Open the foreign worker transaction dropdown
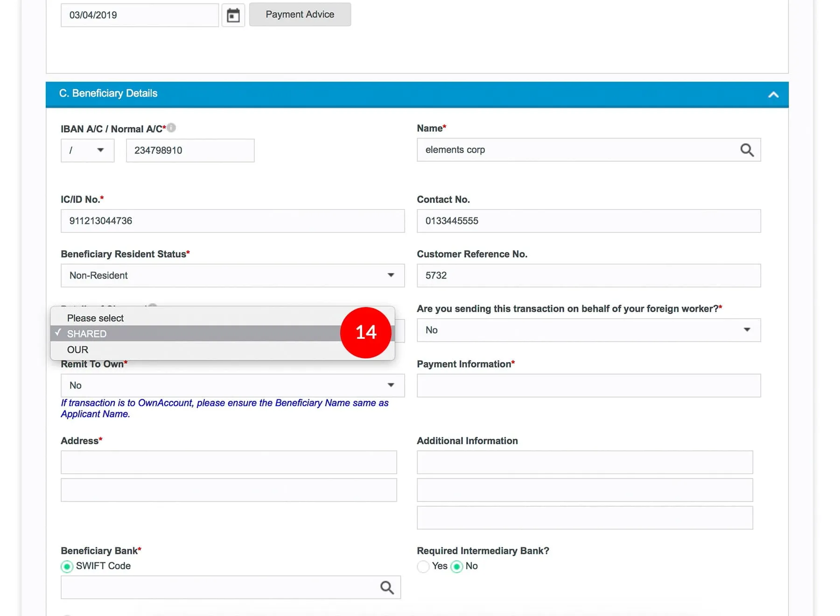Image resolution: width=840 pixels, height=616 pixels. [x=588, y=330]
